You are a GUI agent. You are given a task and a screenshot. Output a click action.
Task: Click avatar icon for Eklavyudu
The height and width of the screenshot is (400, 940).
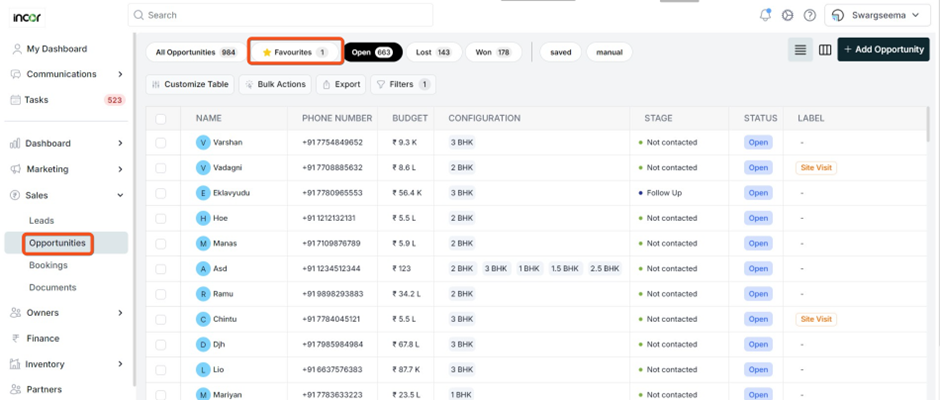[203, 193]
